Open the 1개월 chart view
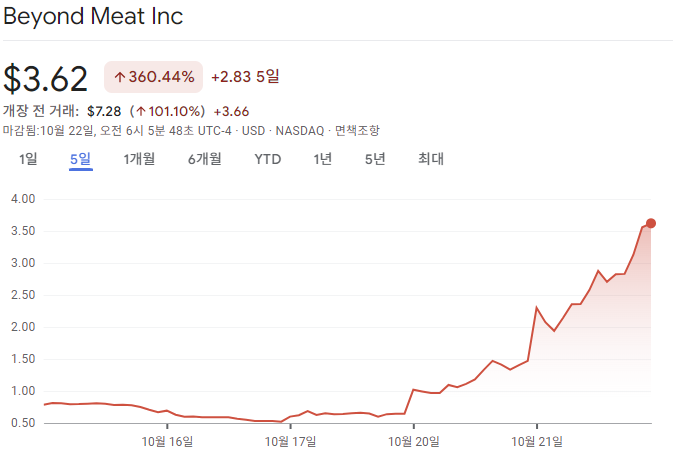 coord(141,159)
